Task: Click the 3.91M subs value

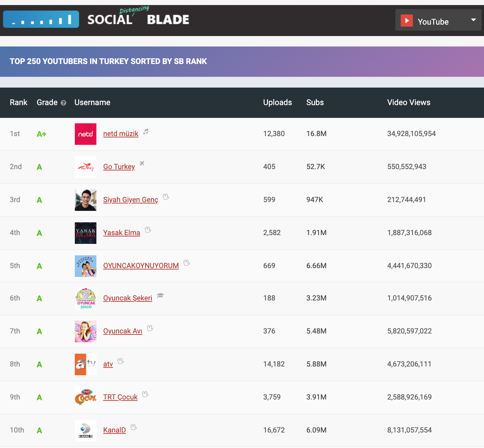Action: pyautogui.click(x=316, y=397)
